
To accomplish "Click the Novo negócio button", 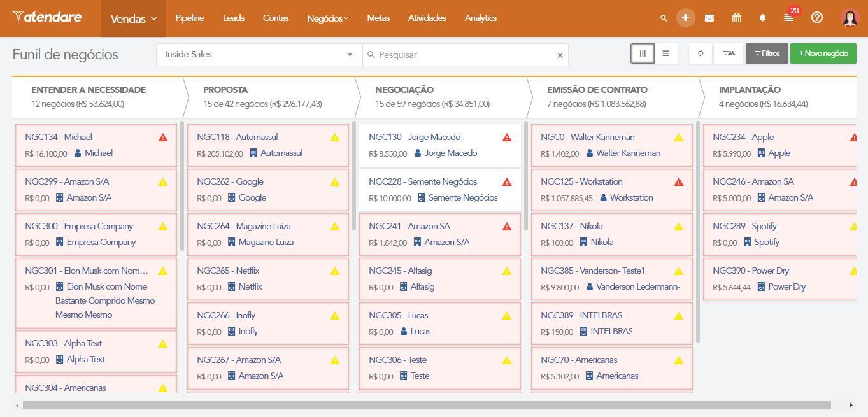I will (x=823, y=53).
